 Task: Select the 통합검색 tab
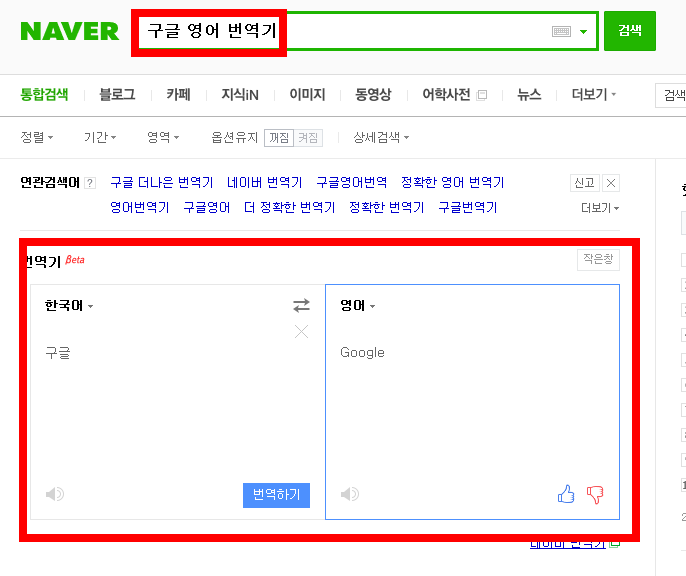click(44, 94)
